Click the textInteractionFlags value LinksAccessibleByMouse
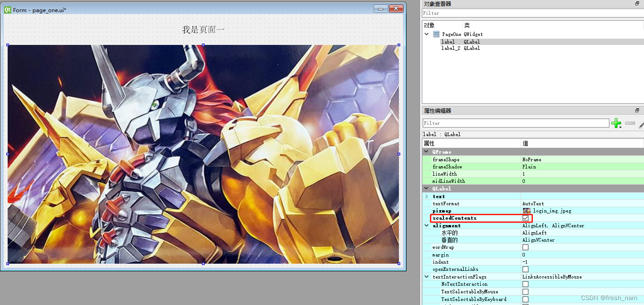Screen dimensions: 644x305 [x=552, y=277]
